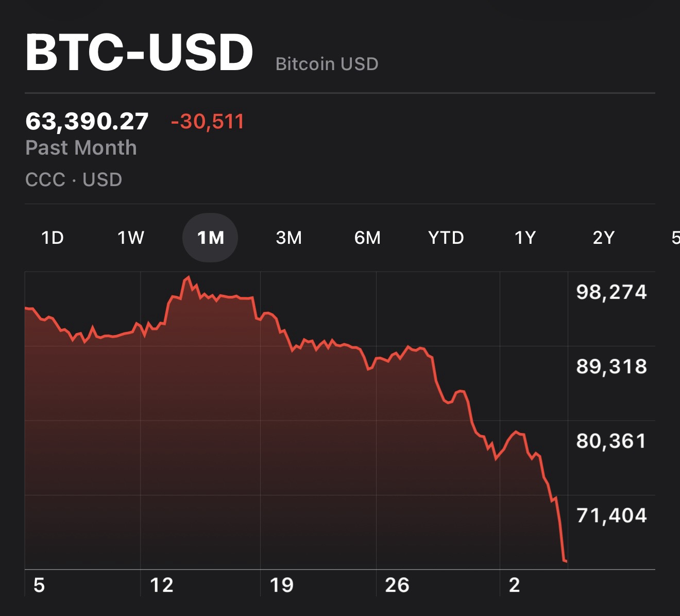Open the 2Y range chart

[x=604, y=238]
